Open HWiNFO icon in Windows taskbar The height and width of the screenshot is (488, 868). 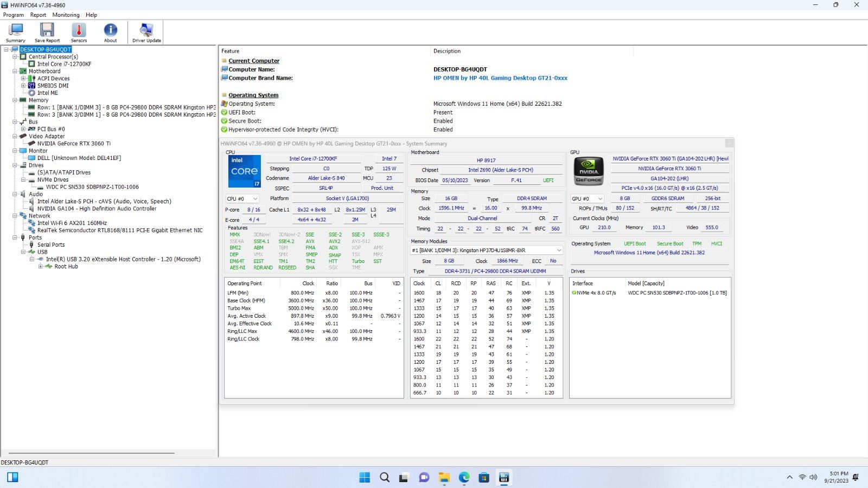[x=504, y=478]
